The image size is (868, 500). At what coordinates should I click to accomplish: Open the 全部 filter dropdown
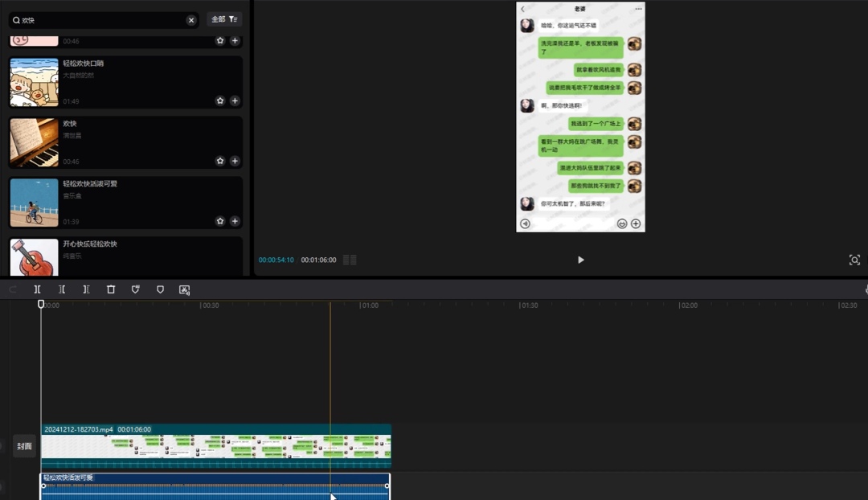coord(224,19)
